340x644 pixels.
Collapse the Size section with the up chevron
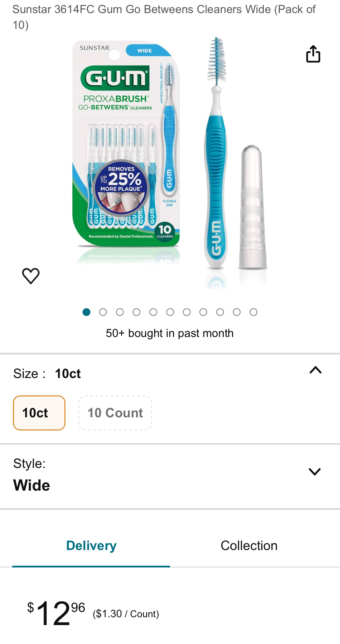pos(315,370)
